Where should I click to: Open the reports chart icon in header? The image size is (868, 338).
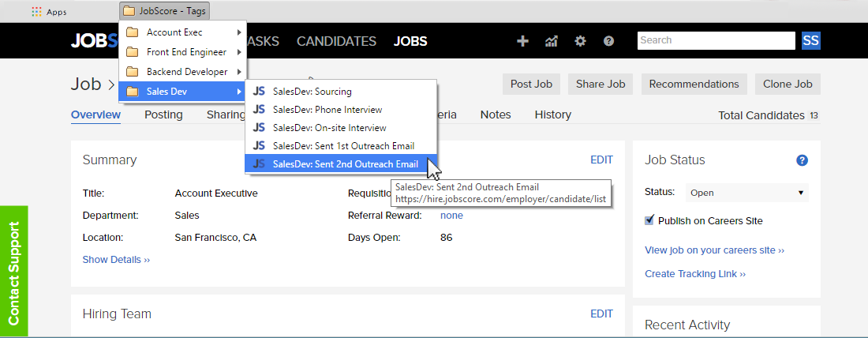click(x=552, y=40)
